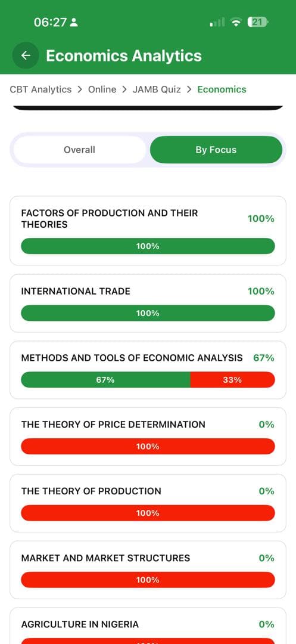Tap the back arrow icon
Image resolution: width=296 pixels, height=644 pixels.
tap(26, 55)
